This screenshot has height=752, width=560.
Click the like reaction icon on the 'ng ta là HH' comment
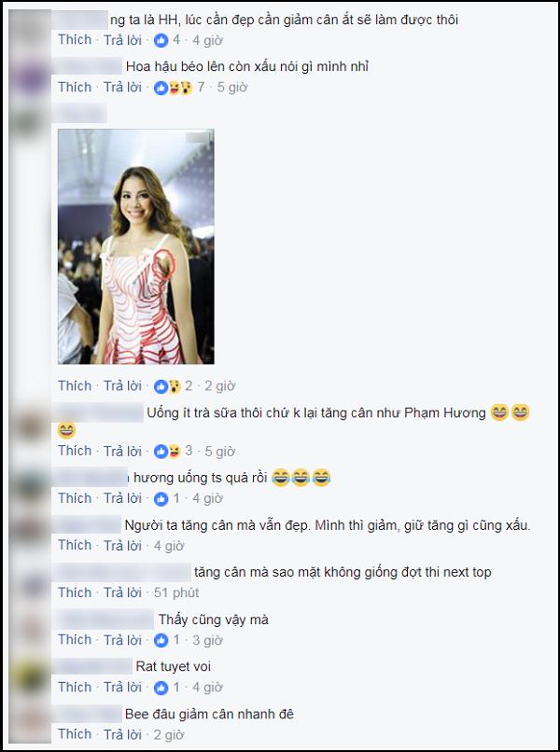point(161,40)
